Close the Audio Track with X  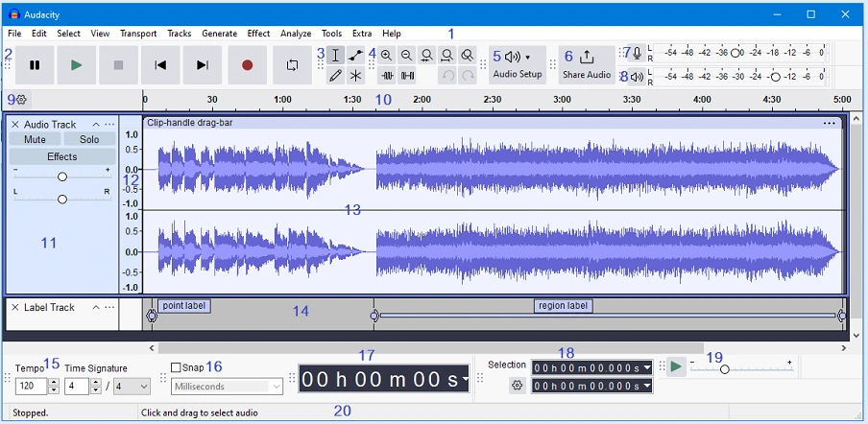click(15, 125)
